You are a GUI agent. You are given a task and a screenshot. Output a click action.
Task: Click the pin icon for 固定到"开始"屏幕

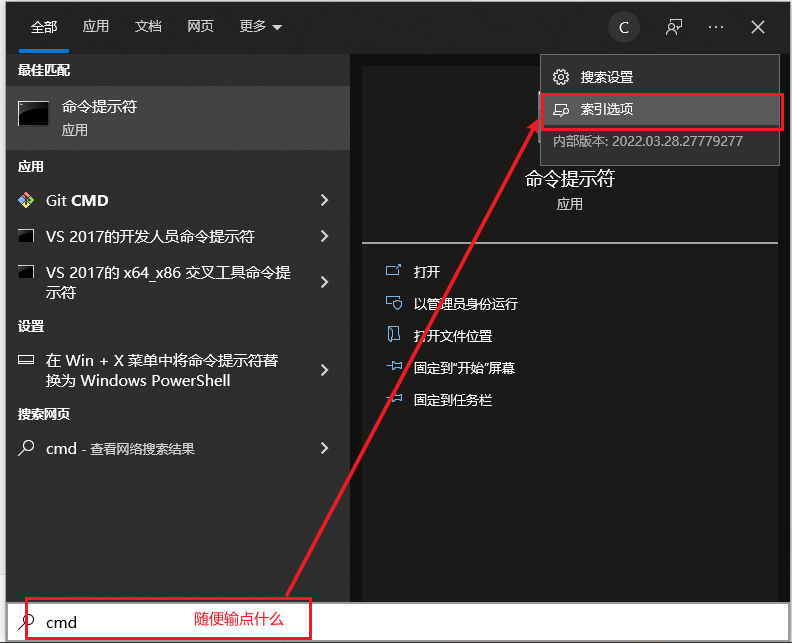(x=394, y=366)
